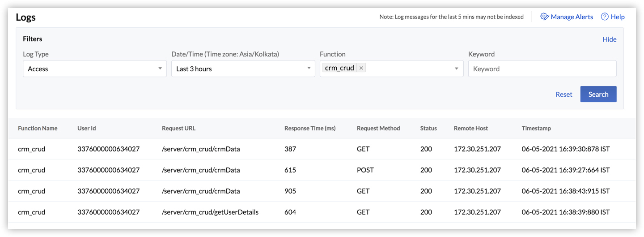Click response time value 615
This screenshot has height=237, width=644.
point(290,170)
